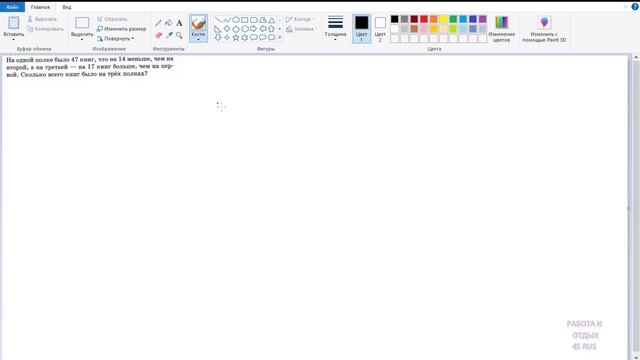Image resolution: width=640 pixels, height=360 pixels.
Task: Choose the Rectangle shape
Action: [x=244, y=20]
